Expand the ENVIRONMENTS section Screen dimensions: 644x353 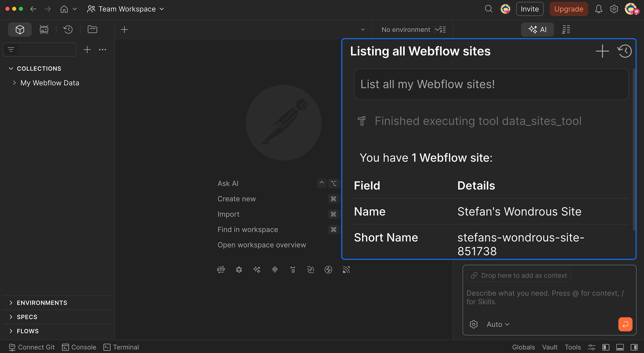pos(11,303)
